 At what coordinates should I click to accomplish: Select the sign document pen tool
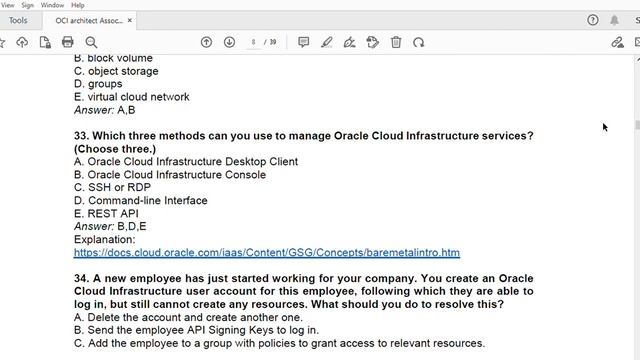coord(349,42)
